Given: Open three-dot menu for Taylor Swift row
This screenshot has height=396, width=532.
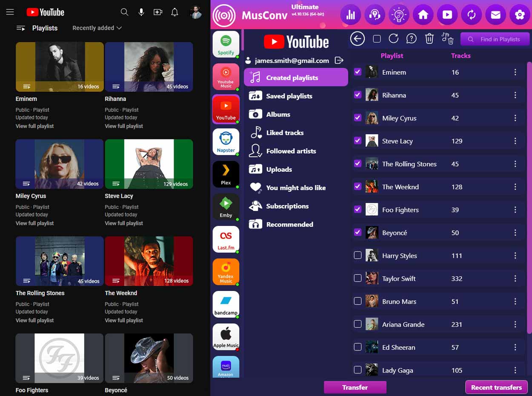Looking at the screenshot, I should click(x=515, y=279).
